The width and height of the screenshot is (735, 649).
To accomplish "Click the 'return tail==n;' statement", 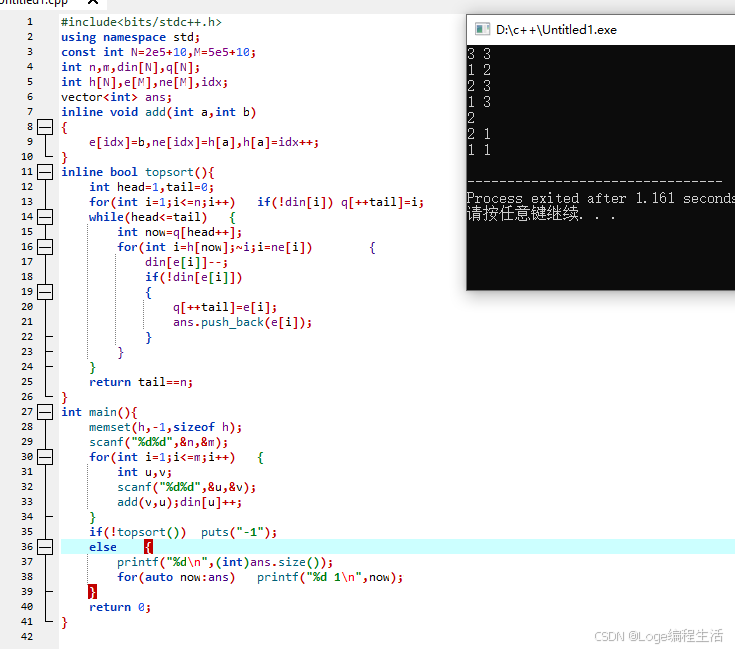I will point(141,382).
